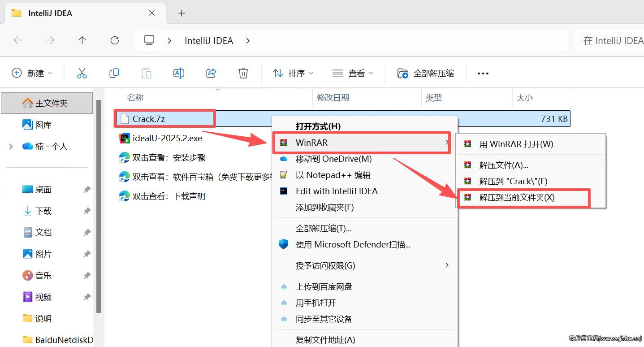Click the Paste clipboard icon
This screenshot has width=644, height=347.
click(147, 73)
